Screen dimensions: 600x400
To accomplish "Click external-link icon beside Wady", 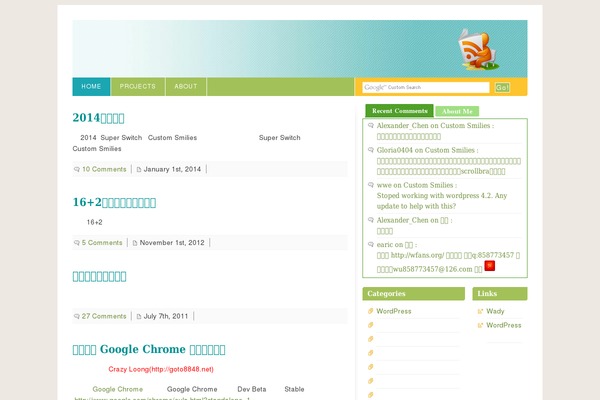I will pos(480,311).
